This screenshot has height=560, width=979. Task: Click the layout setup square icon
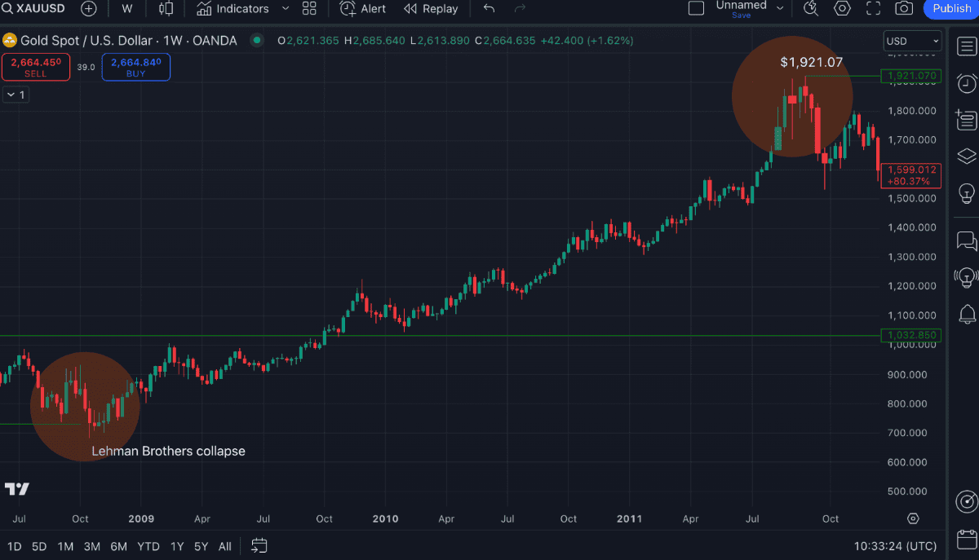coord(696,9)
